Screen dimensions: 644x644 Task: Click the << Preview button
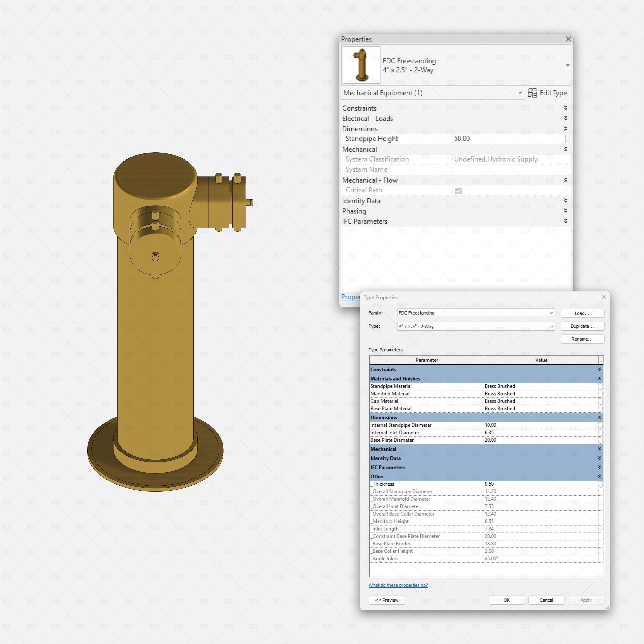coord(387,600)
